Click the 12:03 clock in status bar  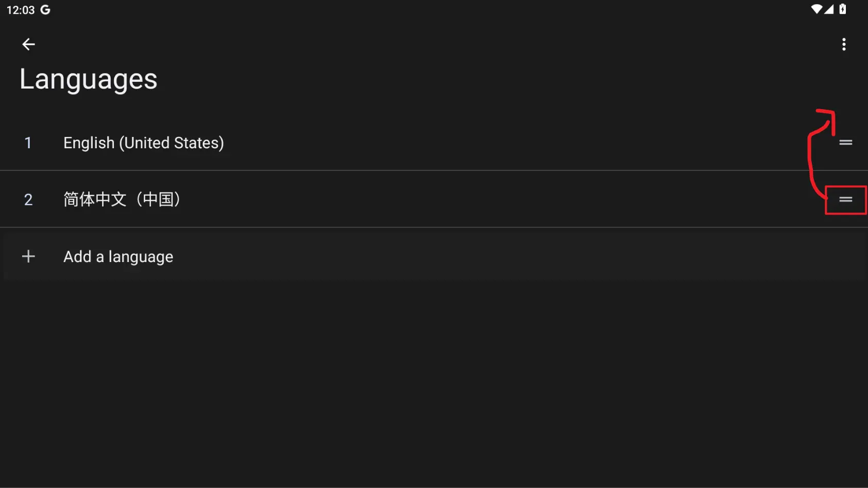point(21,10)
